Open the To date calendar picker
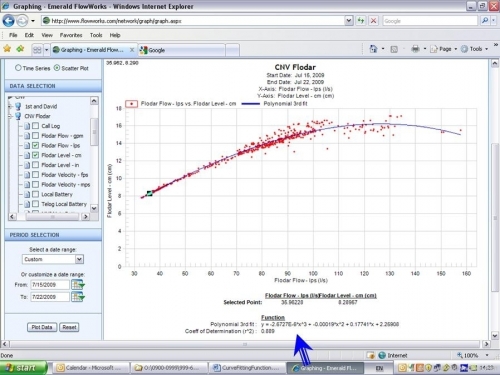The width and height of the screenshot is (500, 375). 78,296
